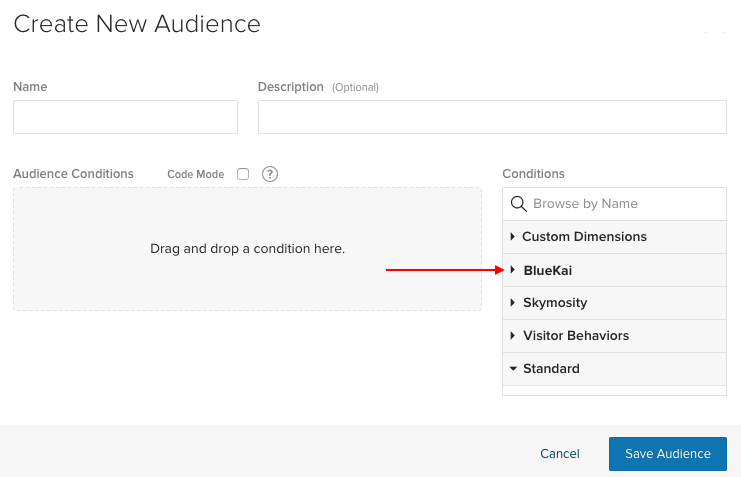Enable the Code Mode checkbox
The width and height of the screenshot is (741, 477).
243,174
